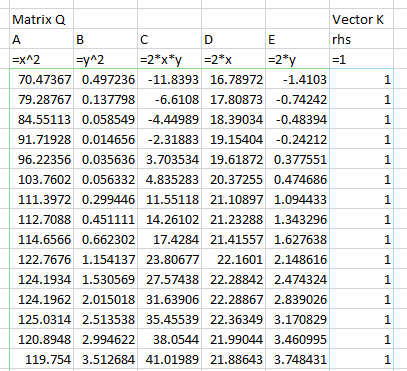The height and width of the screenshot is (371, 407).
Task: Select cell with value 1.094433
Action: (297, 199)
